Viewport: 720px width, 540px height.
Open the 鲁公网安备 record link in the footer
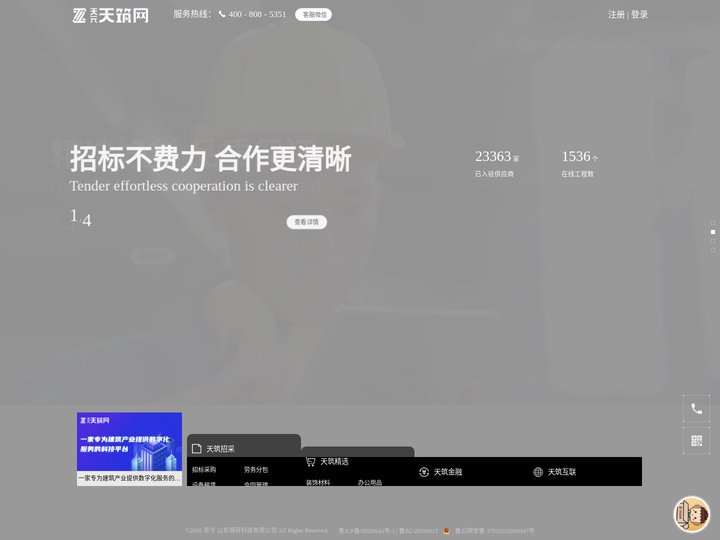[x=495, y=531]
